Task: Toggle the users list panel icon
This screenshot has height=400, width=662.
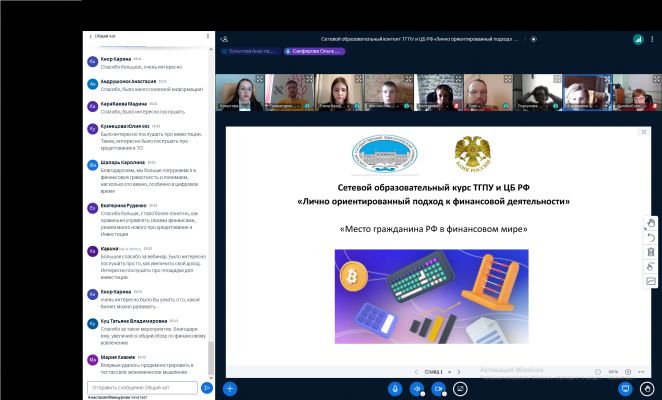Action: click(x=225, y=39)
